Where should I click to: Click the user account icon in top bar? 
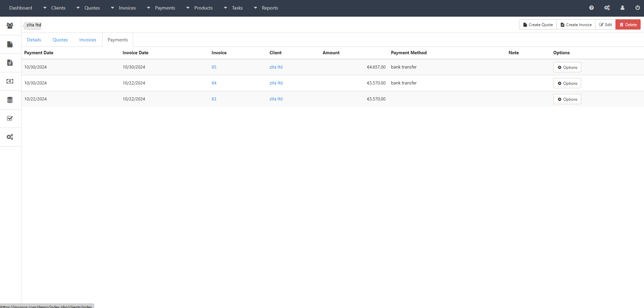[x=622, y=8]
